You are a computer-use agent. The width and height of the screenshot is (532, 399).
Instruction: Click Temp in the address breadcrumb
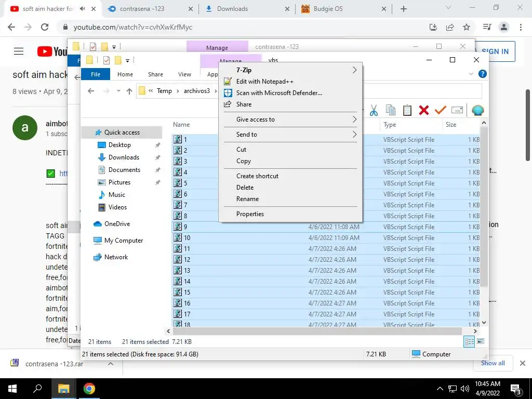coord(164,91)
